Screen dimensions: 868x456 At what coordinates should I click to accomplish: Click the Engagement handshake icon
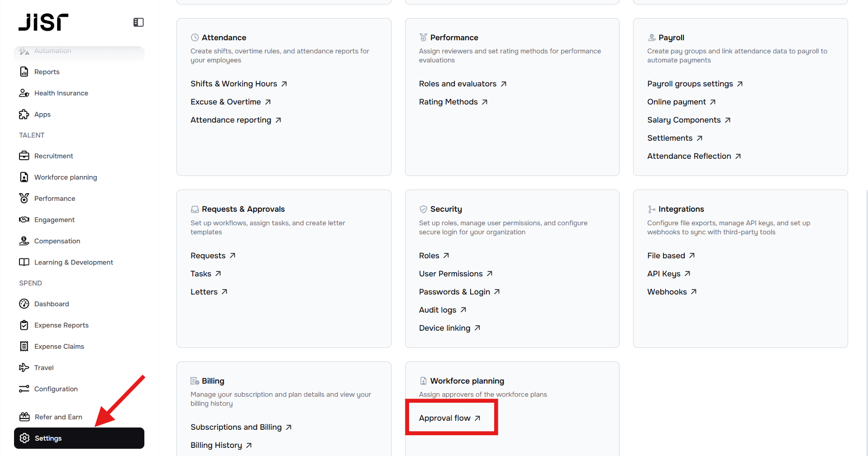(24, 220)
